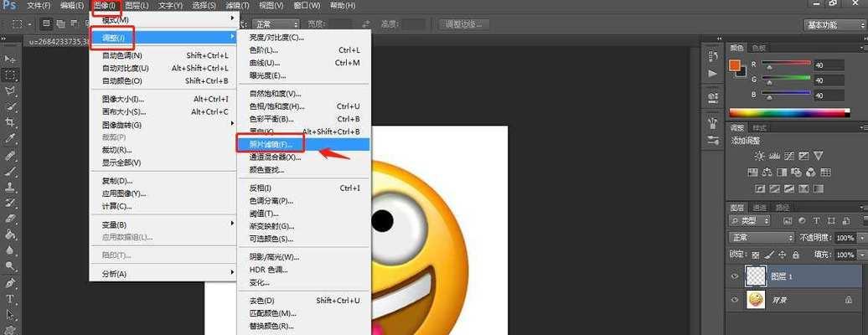
Task: Switch to the 色板 tab
Action: pyautogui.click(x=758, y=49)
